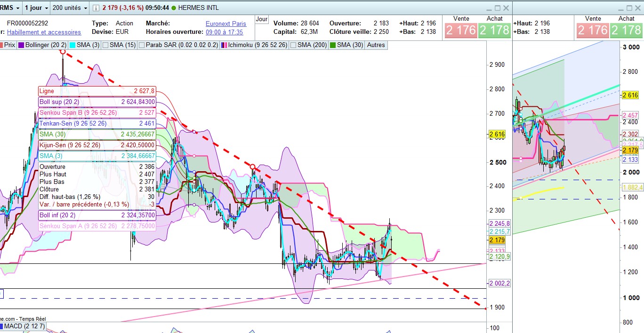Open the Autres indicators tab
The width and height of the screenshot is (644, 333).
376,45
